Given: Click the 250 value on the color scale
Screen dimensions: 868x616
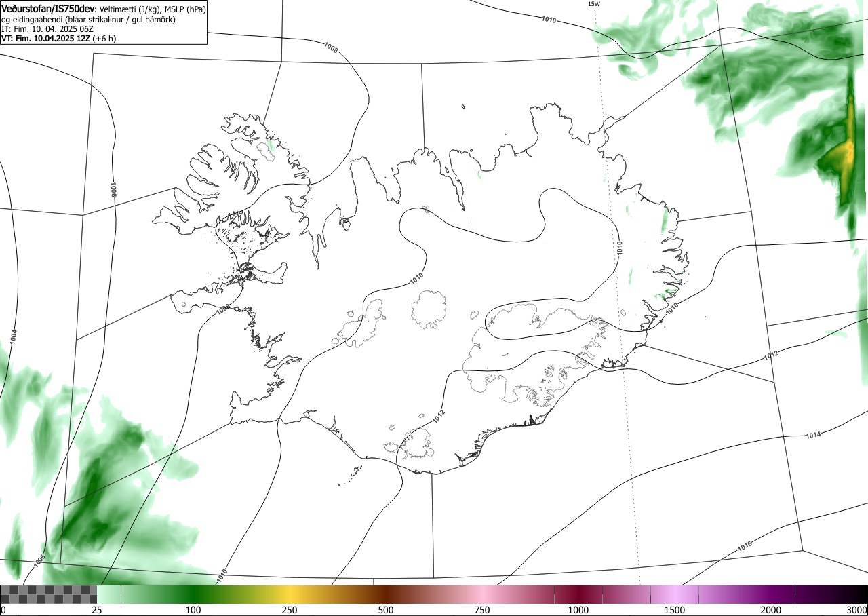Looking at the screenshot, I should 290,610.
